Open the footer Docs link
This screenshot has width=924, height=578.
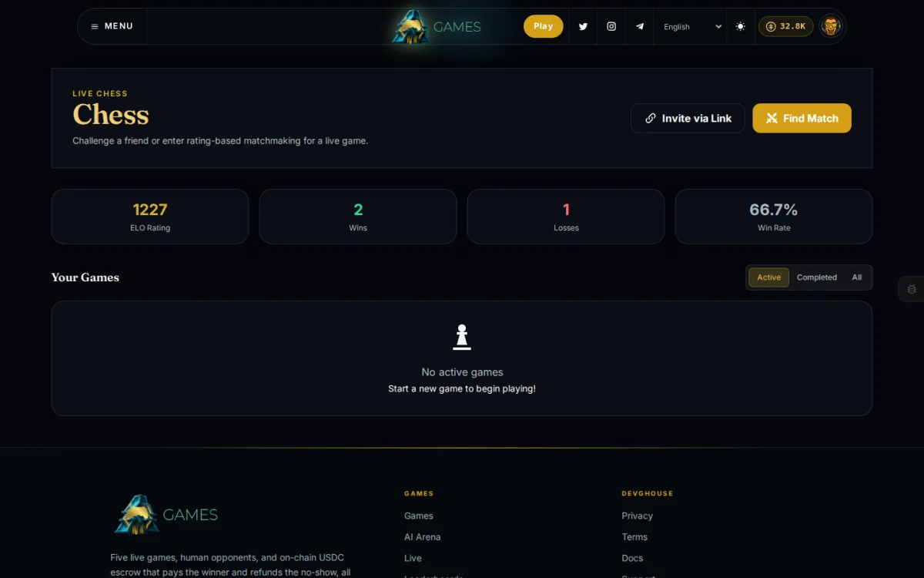click(632, 558)
